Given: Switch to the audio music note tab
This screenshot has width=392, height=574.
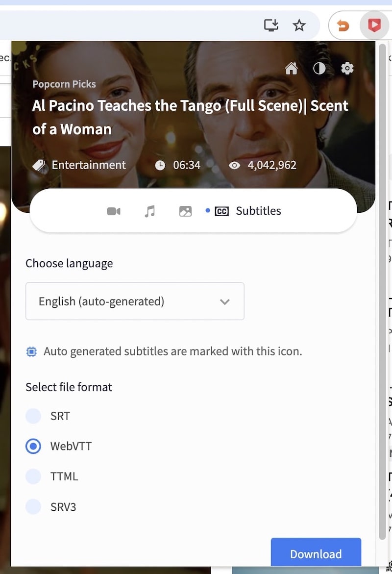Looking at the screenshot, I should pyautogui.click(x=150, y=211).
